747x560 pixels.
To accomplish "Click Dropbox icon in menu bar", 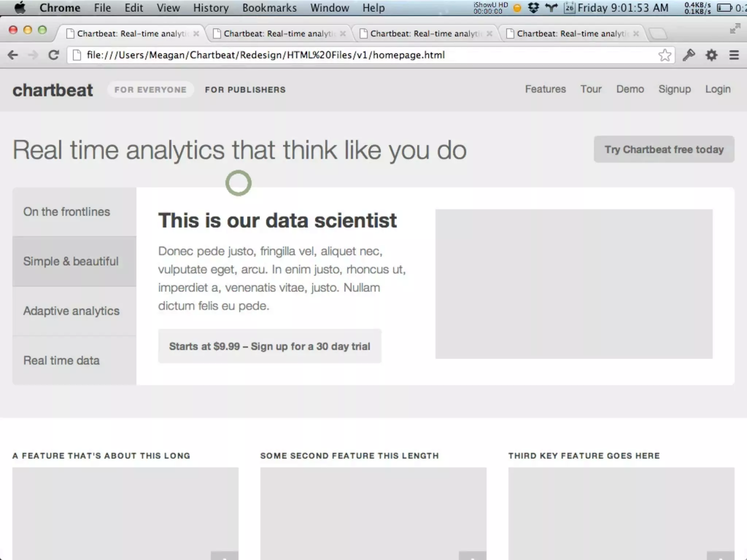I will coord(533,8).
